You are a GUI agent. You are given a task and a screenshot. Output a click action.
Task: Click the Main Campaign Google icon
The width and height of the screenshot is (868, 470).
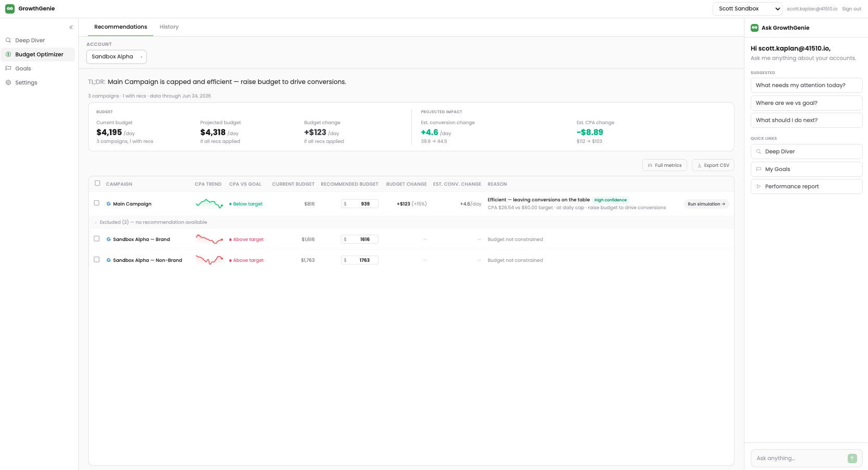coord(108,204)
